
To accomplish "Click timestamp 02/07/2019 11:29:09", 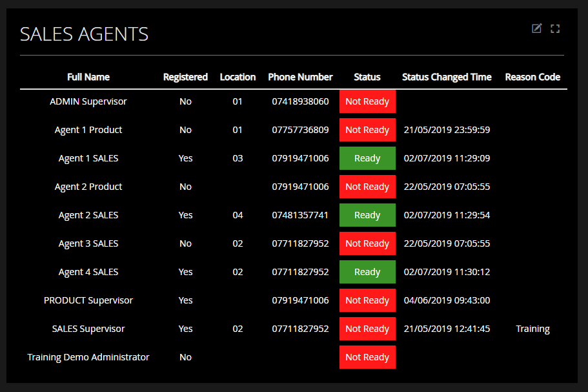I will (x=447, y=158).
